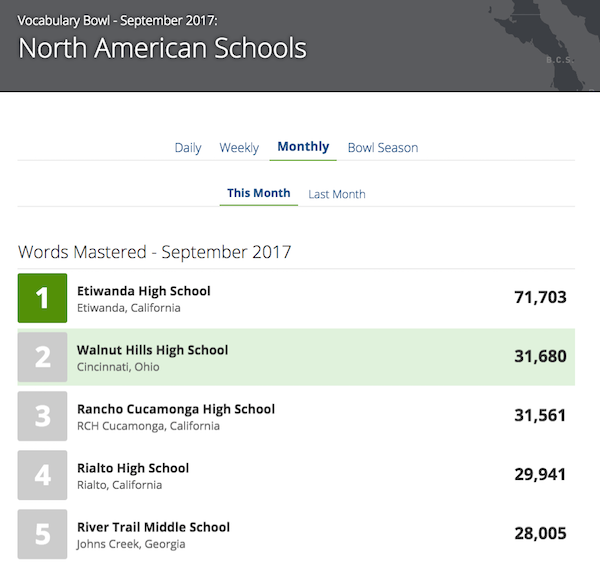The height and width of the screenshot is (565, 600).
Task: Open Walnut Hills High School link
Action: pos(152,350)
